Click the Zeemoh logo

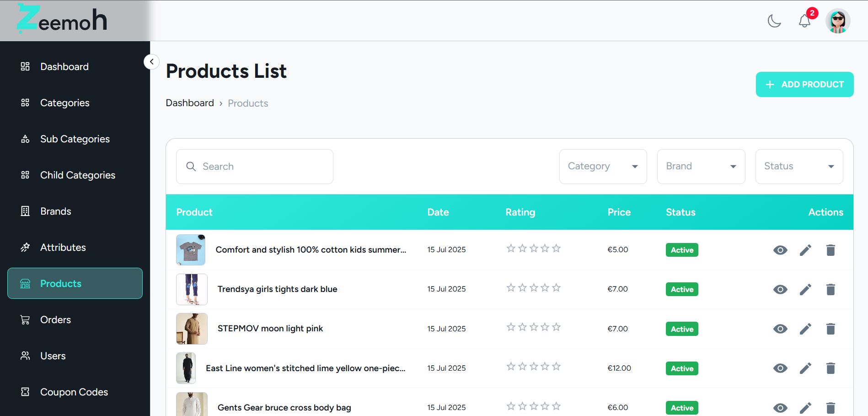pyautogui.click(x=62, y=19)
